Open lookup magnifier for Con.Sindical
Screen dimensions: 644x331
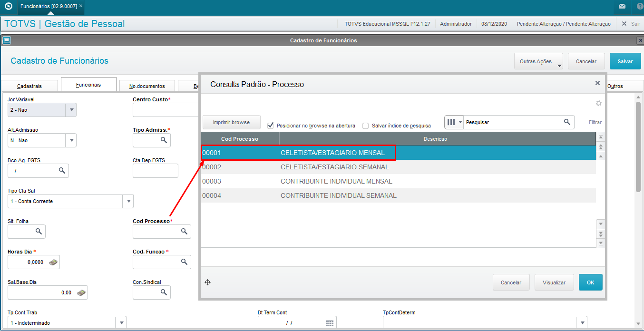(164, 292)
